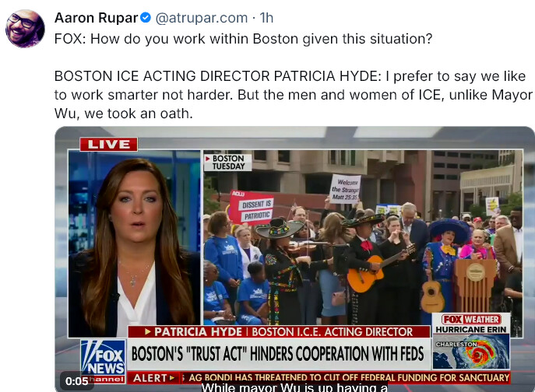Screen dimensions: 535x392
Task: Click the blue verified badge icon
Action: pyautogui.click(x=146, y=18)
